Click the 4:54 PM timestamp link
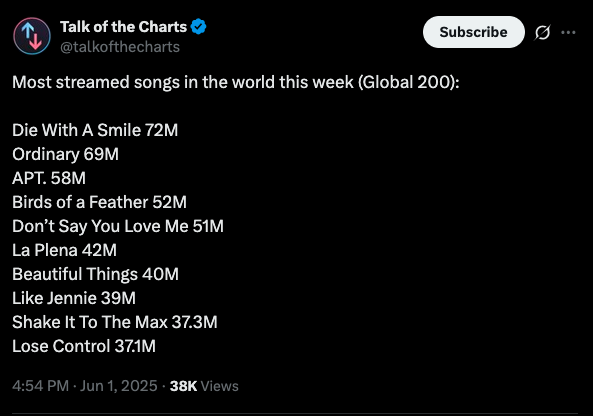This screenshot has height=416, width=593. (40, 386)
